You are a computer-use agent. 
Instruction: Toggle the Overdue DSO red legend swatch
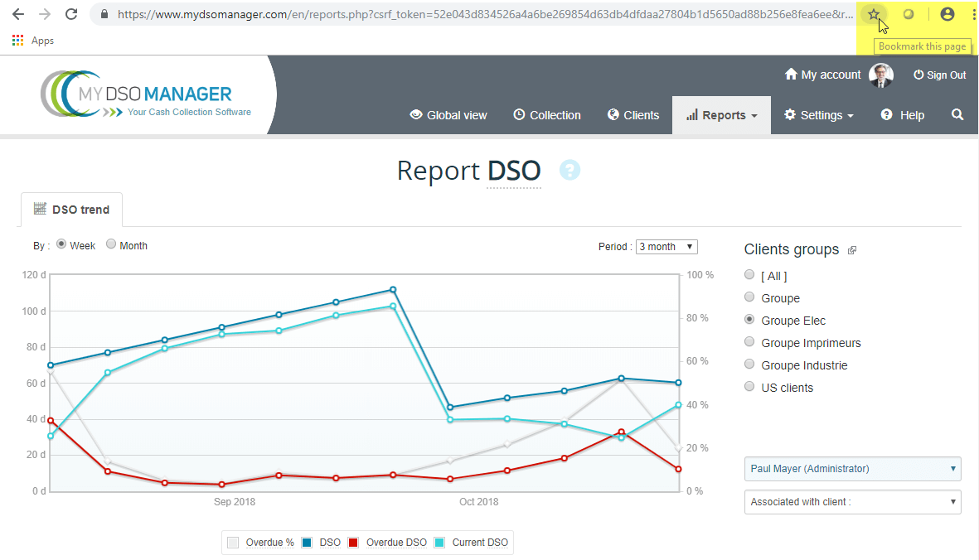tap(352, 543)
